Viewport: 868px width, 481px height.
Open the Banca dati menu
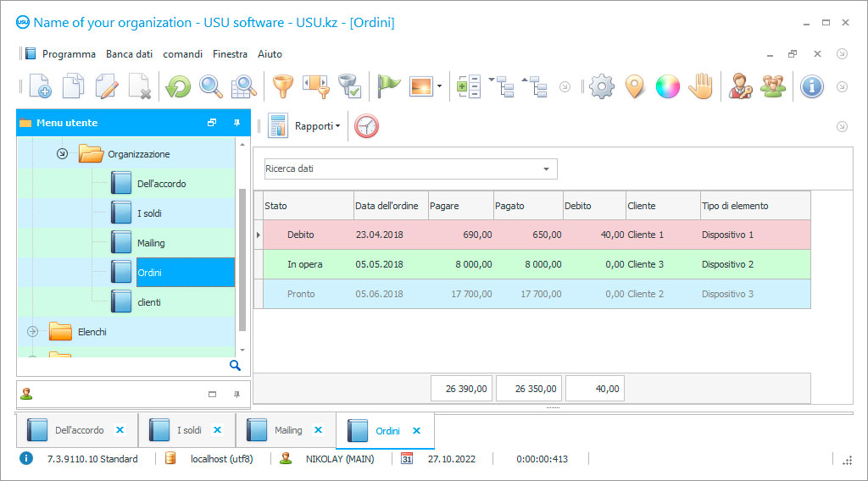[129, 54]
